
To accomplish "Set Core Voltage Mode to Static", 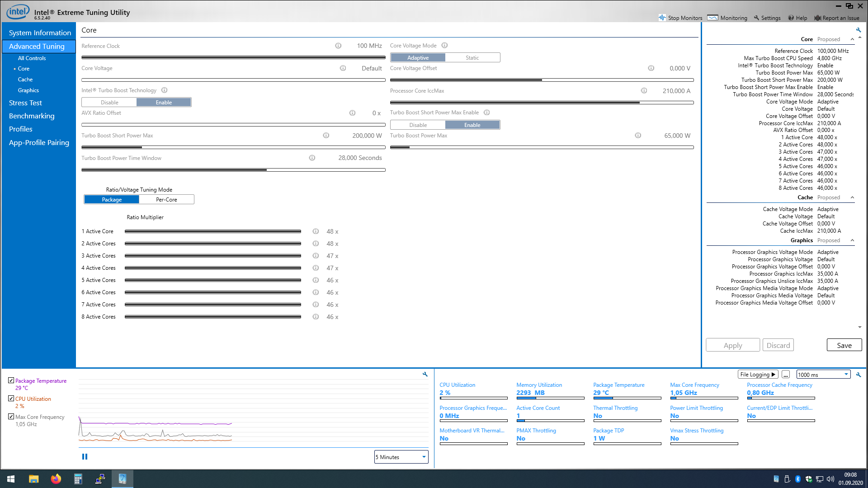I will pyautogui.click(x=472, y=58).
